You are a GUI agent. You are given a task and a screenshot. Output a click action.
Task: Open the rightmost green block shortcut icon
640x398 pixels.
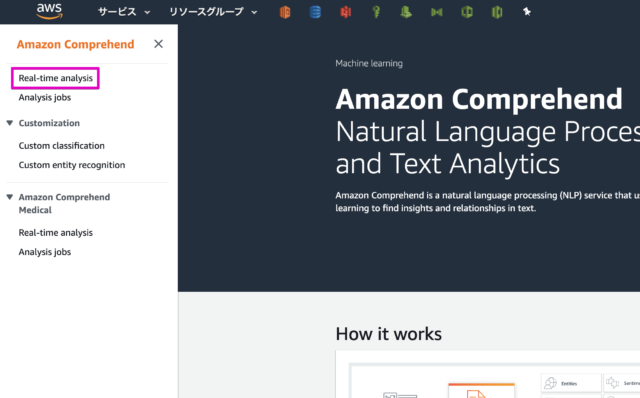tap(497, 12)
